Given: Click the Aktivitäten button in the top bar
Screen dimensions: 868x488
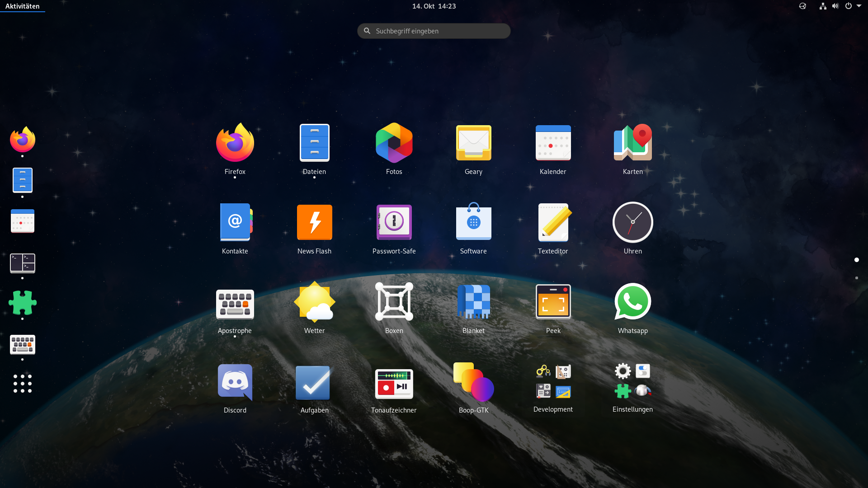Looking at the screenshot, I should (x=22, y=6).
